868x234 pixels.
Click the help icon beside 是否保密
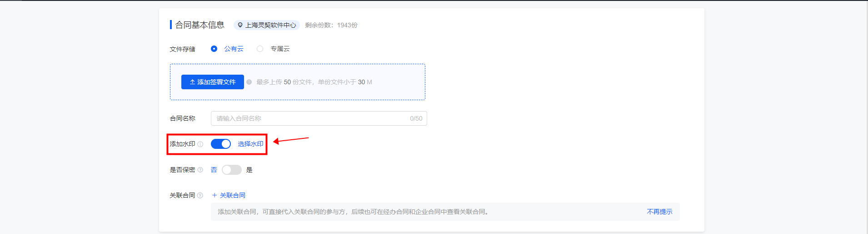tap(200, 170)
